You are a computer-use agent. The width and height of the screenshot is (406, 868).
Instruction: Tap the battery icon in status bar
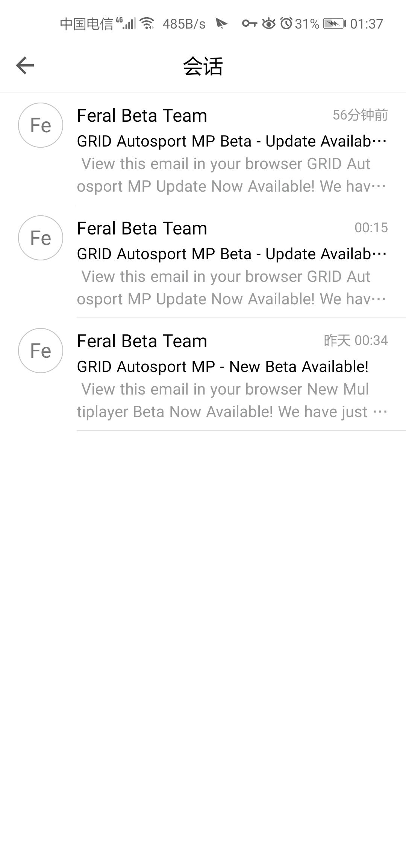click(x=334, y=24)
